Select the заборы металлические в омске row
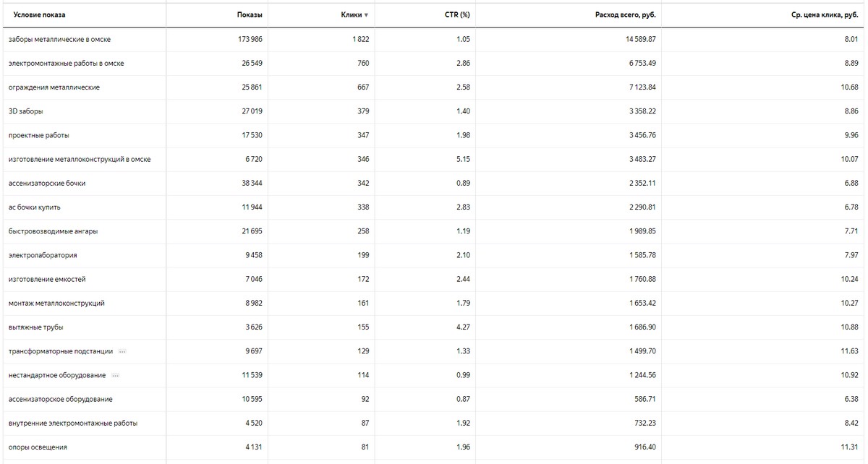 click(x=59, y=39)
